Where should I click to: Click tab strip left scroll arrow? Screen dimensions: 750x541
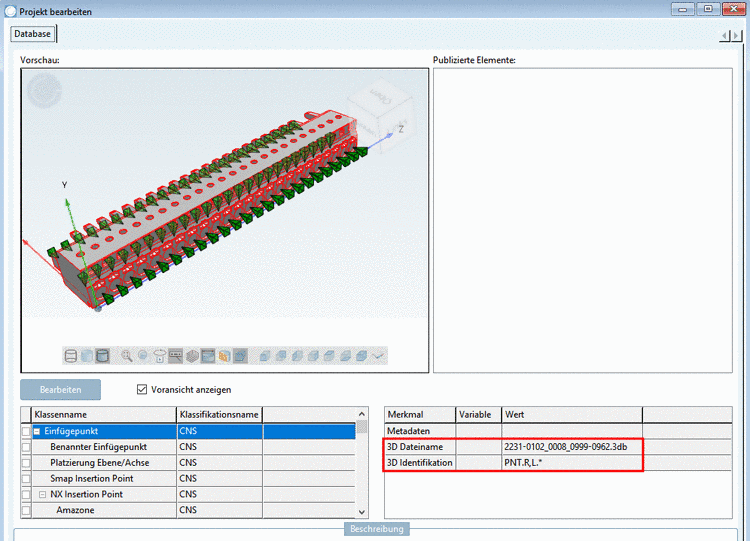point(725,35)
